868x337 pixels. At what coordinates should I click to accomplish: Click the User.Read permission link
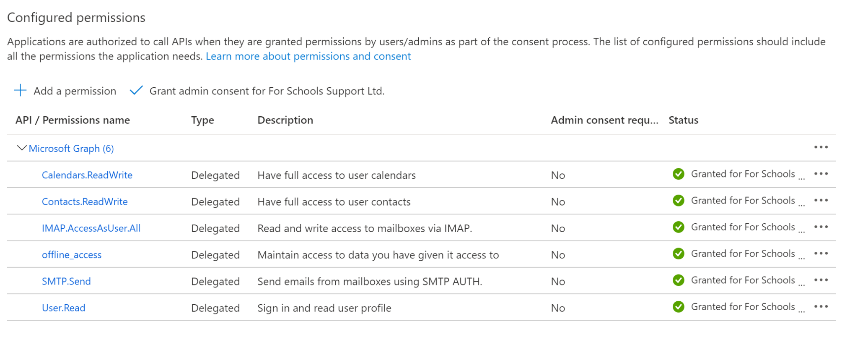point(64,308)
